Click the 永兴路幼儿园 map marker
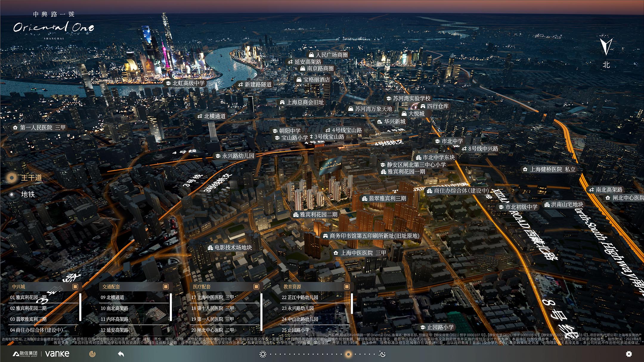Screen dimensions: 644x362 pos(235,156)
